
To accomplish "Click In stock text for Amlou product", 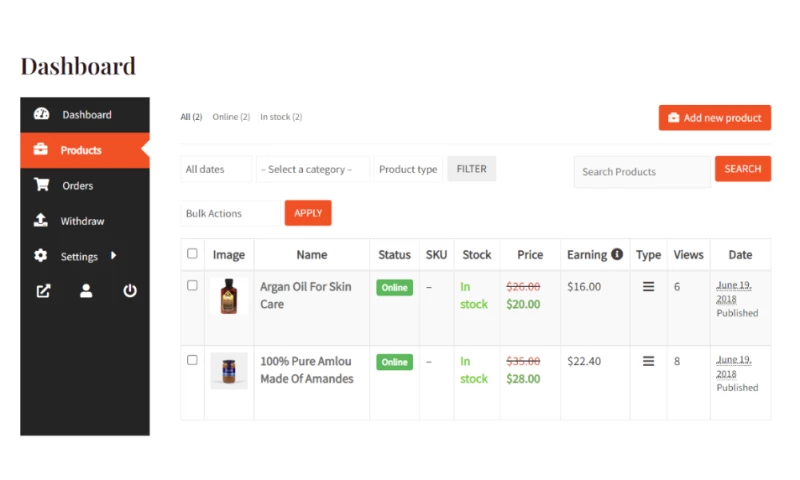I will coord(473,370).
